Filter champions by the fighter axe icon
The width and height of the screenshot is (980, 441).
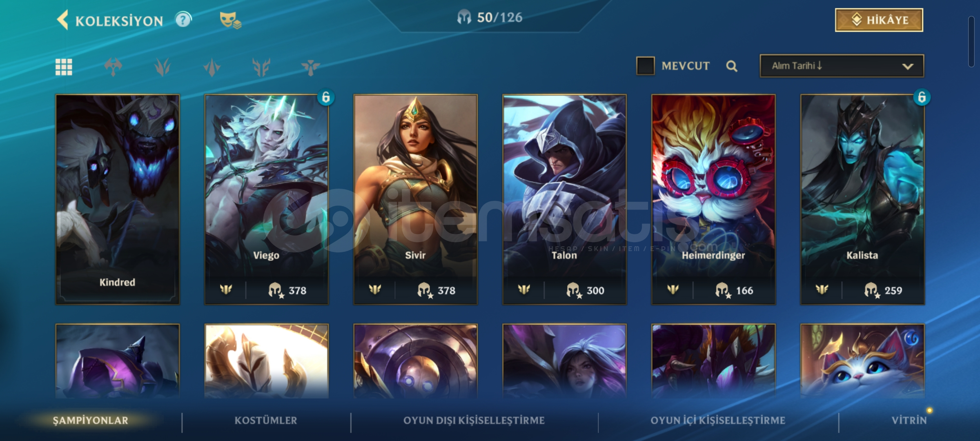[x=113, y=67]
